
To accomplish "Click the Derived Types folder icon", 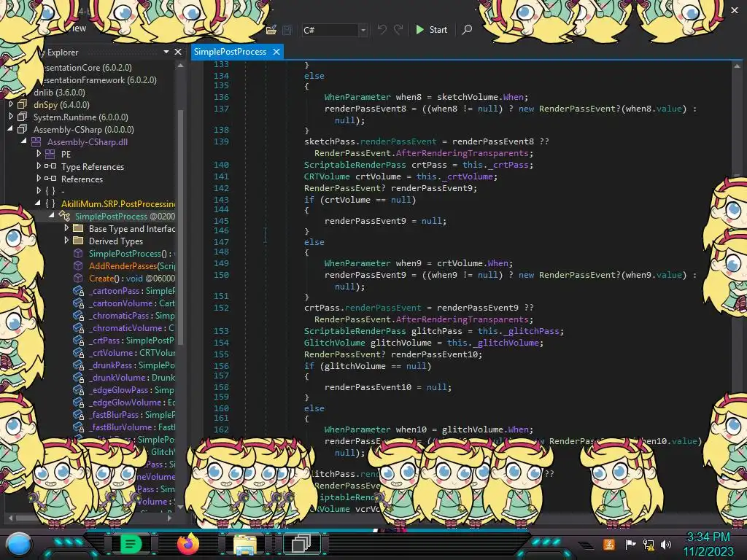I will [x=78, y=241].
